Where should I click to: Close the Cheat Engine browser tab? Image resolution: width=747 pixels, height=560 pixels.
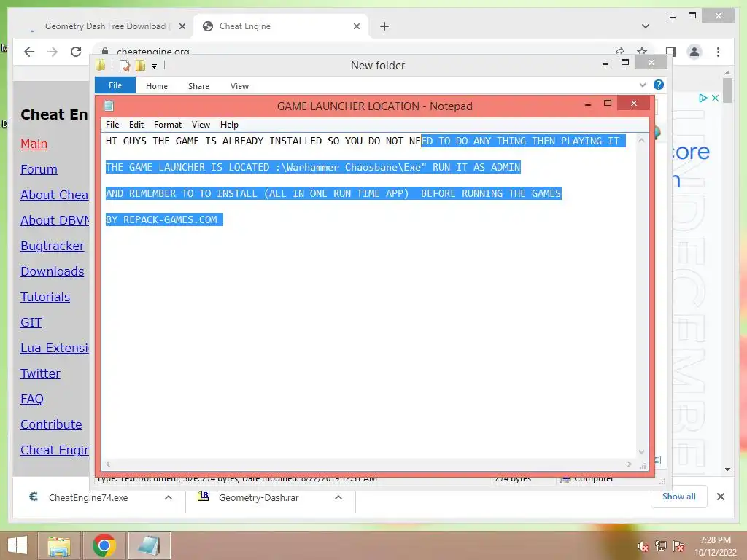[x=356, y=26]
